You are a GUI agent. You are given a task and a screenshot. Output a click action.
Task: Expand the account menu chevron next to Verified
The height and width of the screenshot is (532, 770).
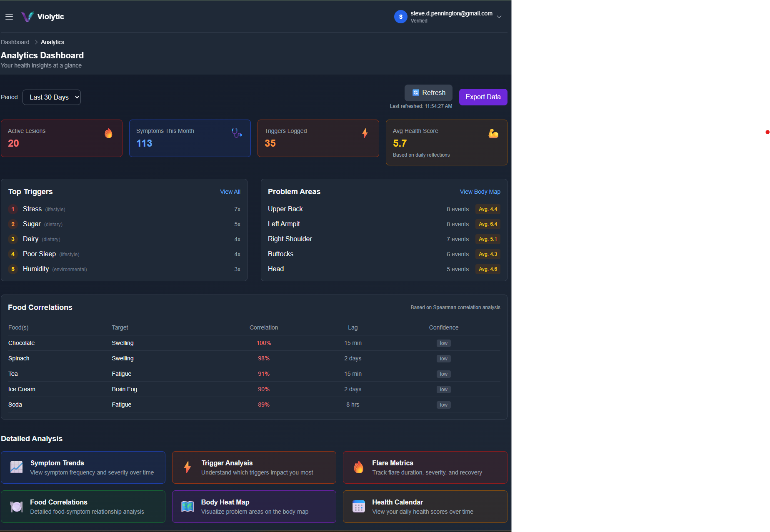(499, 17)
